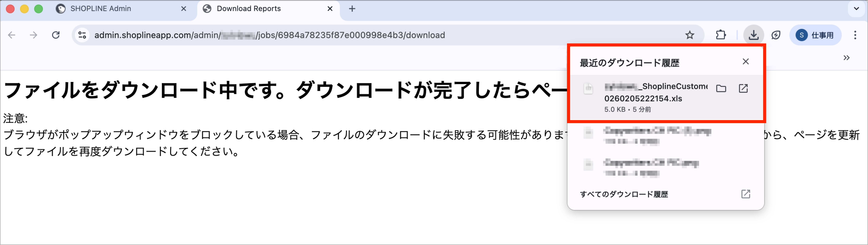Focus the address bar URL

click(x=270, y=35)
